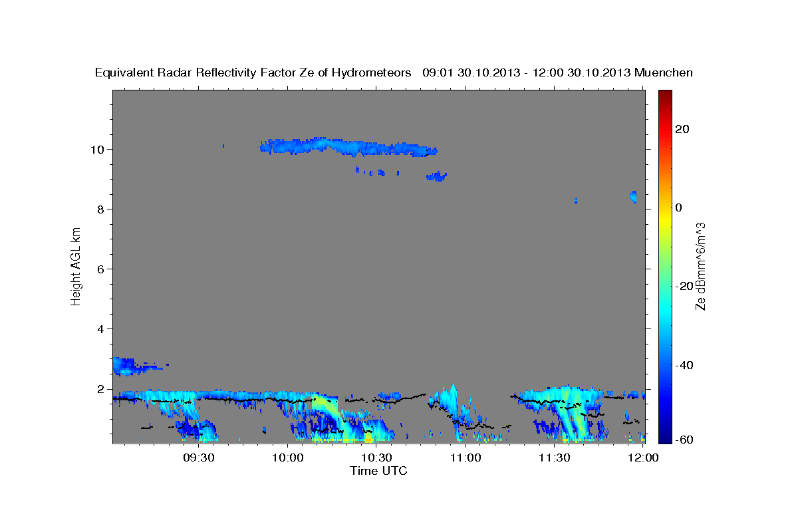The image size is (798, 532).
Task: Click the 'Muenchen' station name in title
Action: click(x=663, y=72)
